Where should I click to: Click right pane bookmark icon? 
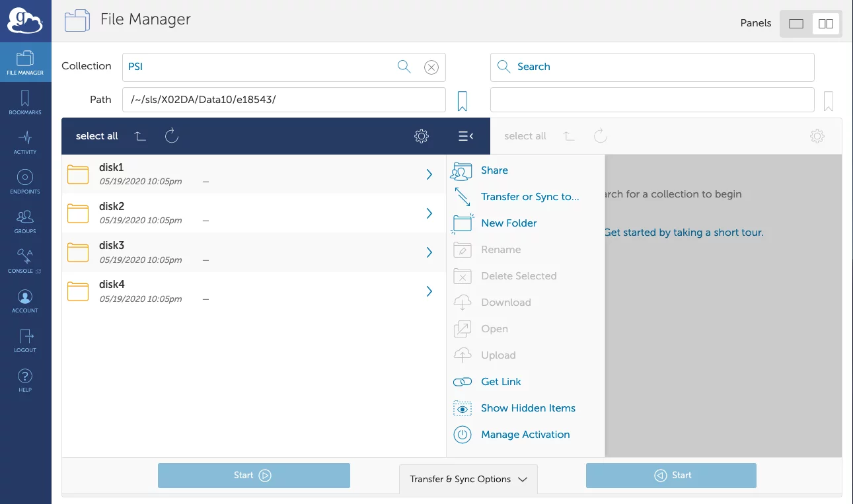(828, 101)
